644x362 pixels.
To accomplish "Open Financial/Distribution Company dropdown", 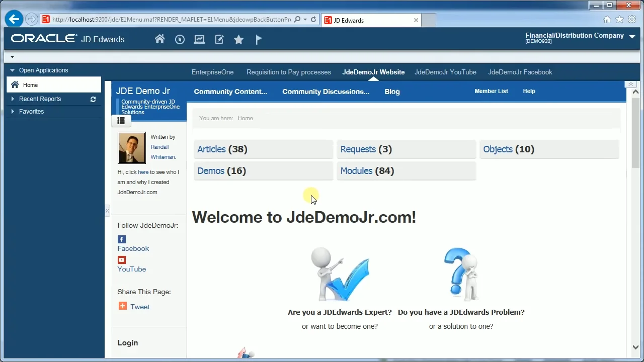I will coord(632,36).
